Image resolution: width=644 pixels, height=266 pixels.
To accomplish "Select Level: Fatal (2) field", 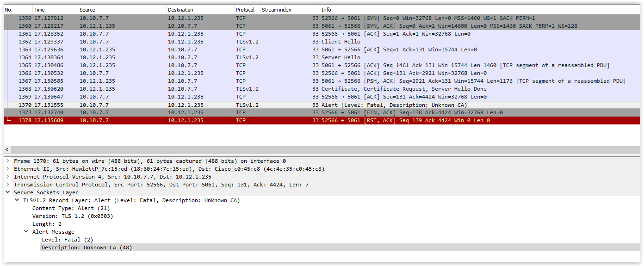I will 67,240.
